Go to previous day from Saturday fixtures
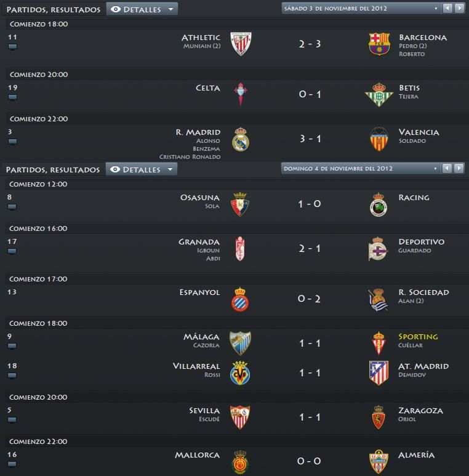This screenshot has height=476, width=469. tap(447, 8)
